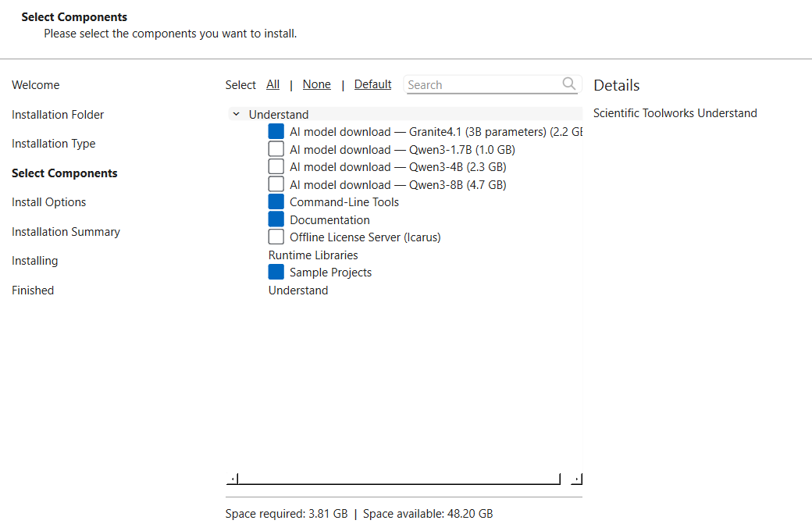Click the Finished step in sidebar
Viewport: 812px width, 531px height.
[33, 290]
